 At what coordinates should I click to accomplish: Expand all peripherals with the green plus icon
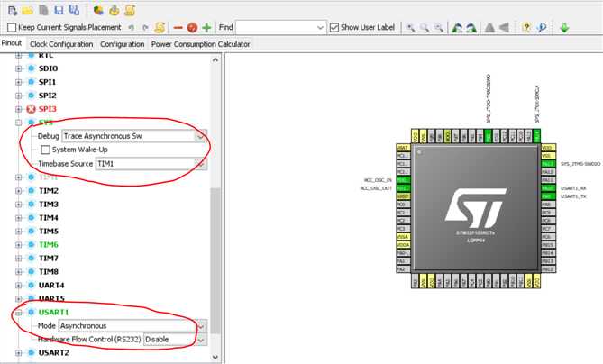tap(206, 28)
